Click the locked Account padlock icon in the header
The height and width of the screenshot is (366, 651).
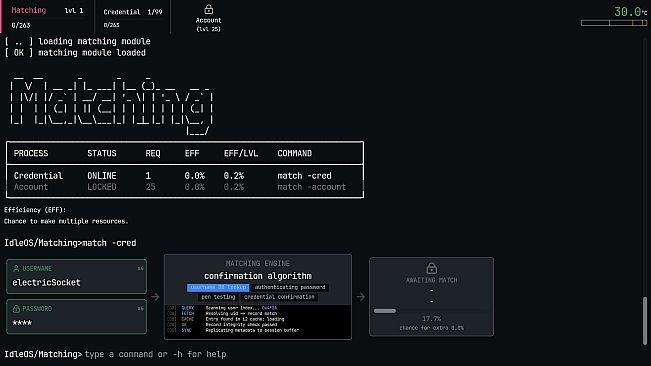click(209, 9)
